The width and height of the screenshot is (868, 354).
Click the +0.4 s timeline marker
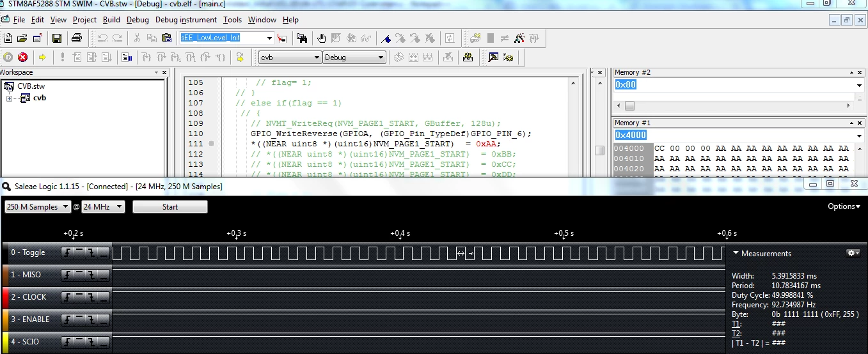[x=400, y=234]
